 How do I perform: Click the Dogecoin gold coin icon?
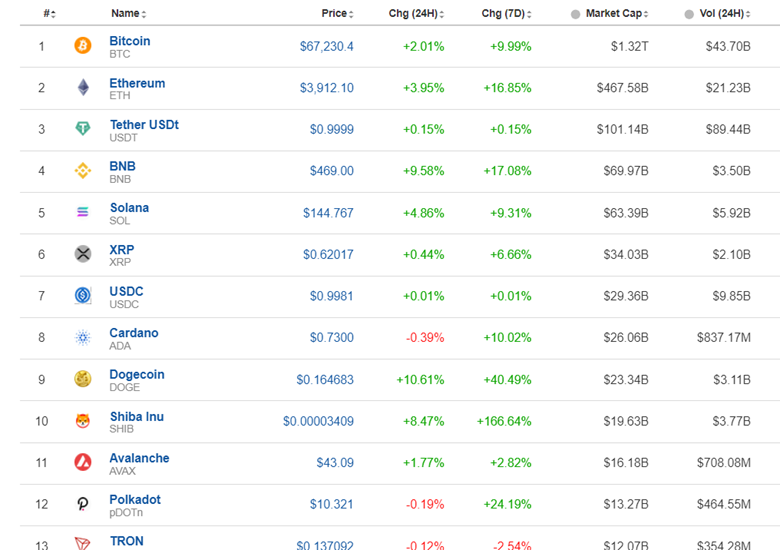(83, 379)
